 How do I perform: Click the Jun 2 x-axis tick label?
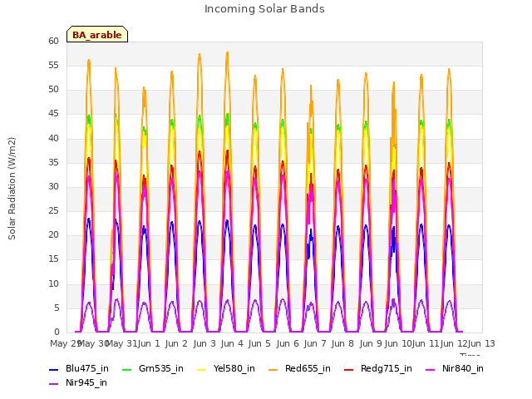176,343
